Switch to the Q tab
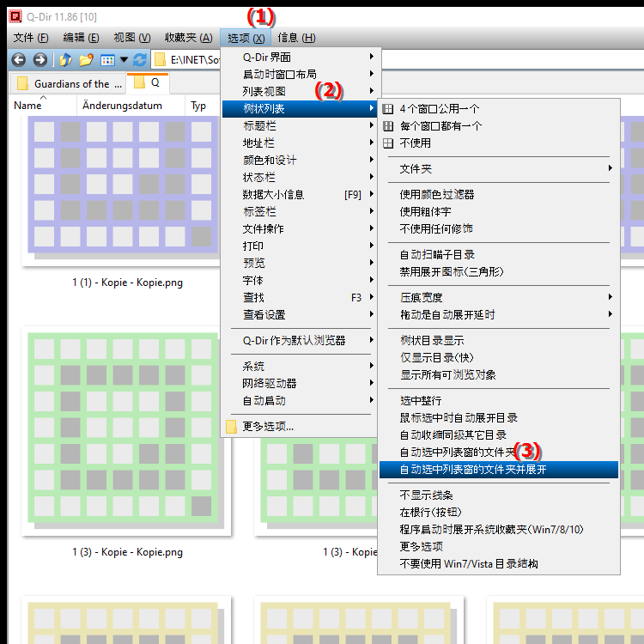 coord(148,83)
